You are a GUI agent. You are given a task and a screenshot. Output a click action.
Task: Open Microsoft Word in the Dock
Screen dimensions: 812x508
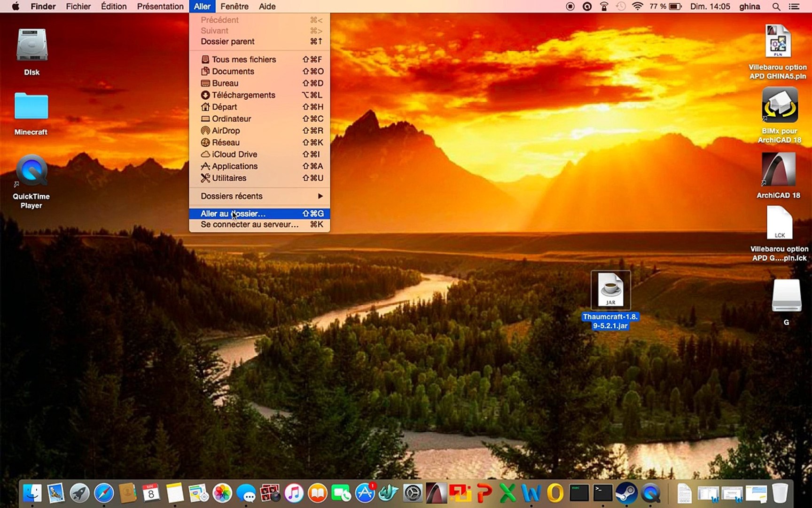tap(531, 493)
